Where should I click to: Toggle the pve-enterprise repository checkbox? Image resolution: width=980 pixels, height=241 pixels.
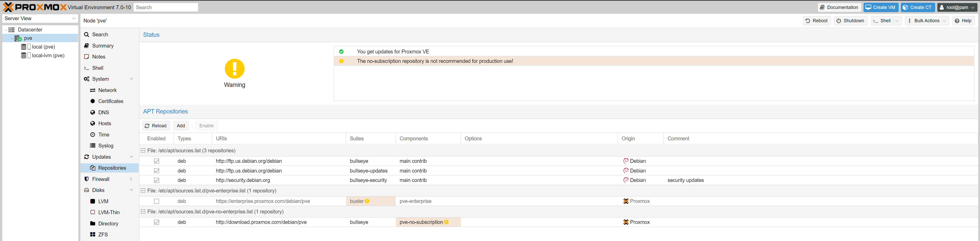coord(156,201)
